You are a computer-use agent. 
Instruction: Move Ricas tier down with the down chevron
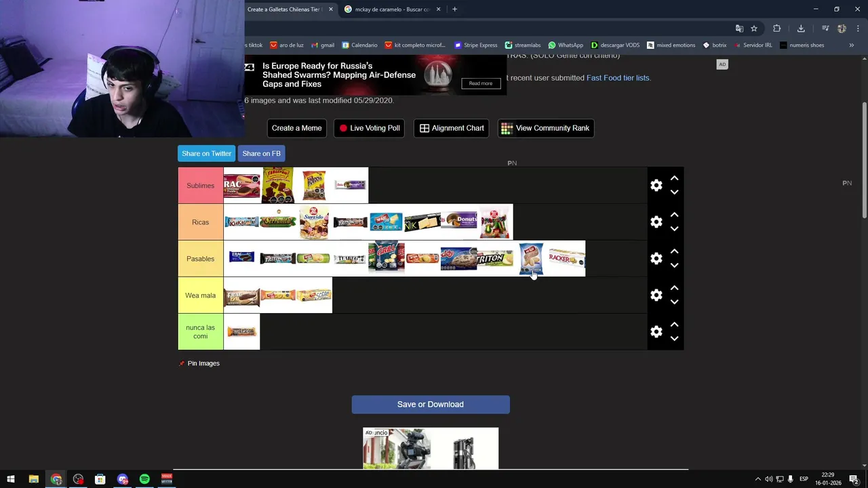[674, 229]
